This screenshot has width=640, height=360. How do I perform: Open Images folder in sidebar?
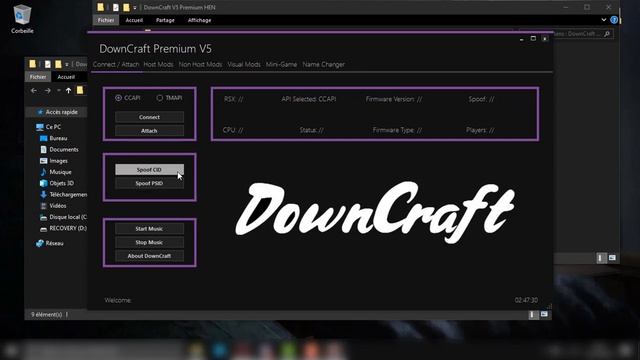pos(54,161)
